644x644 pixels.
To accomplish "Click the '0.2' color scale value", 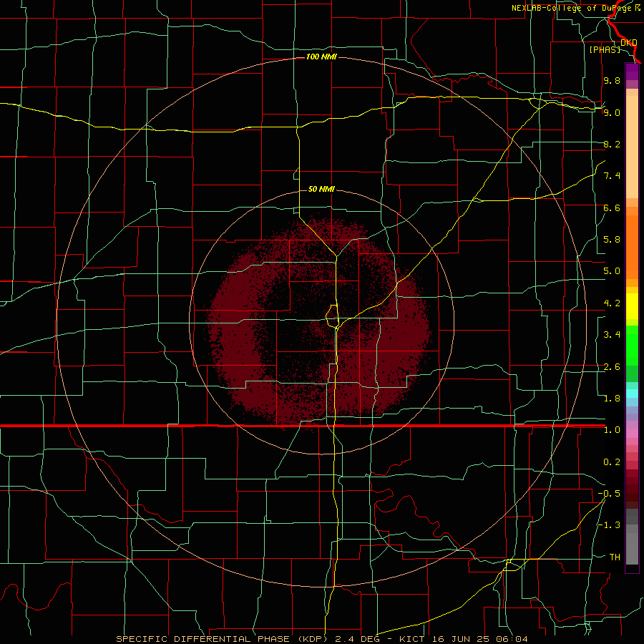I will (x=612, y=462).
